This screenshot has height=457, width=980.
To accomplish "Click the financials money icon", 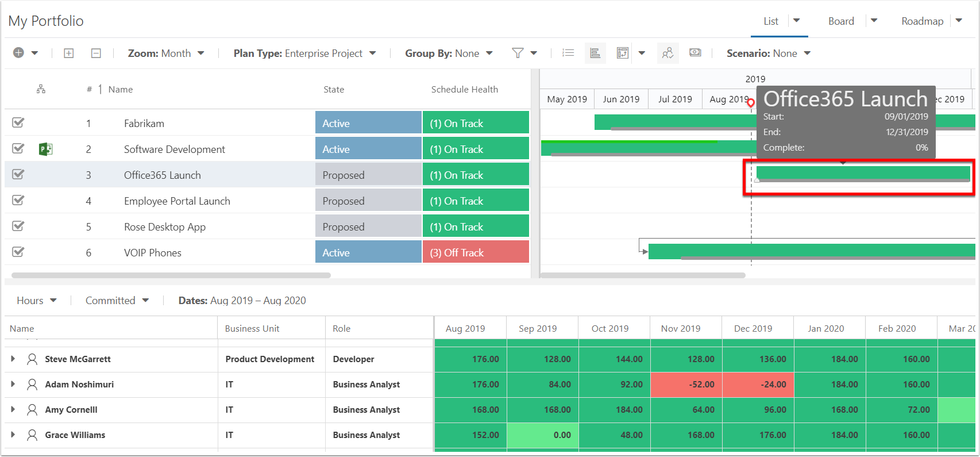I will [695, 53].
